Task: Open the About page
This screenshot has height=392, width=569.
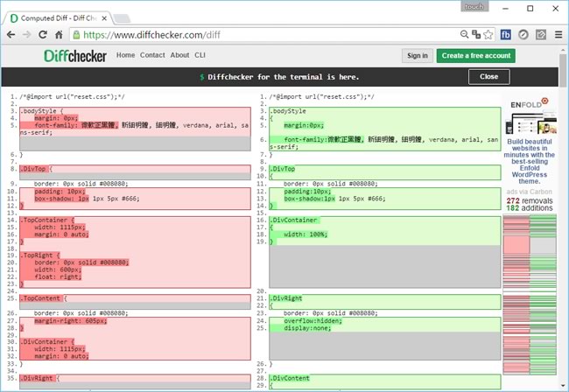Action: (x=179, y=55)
